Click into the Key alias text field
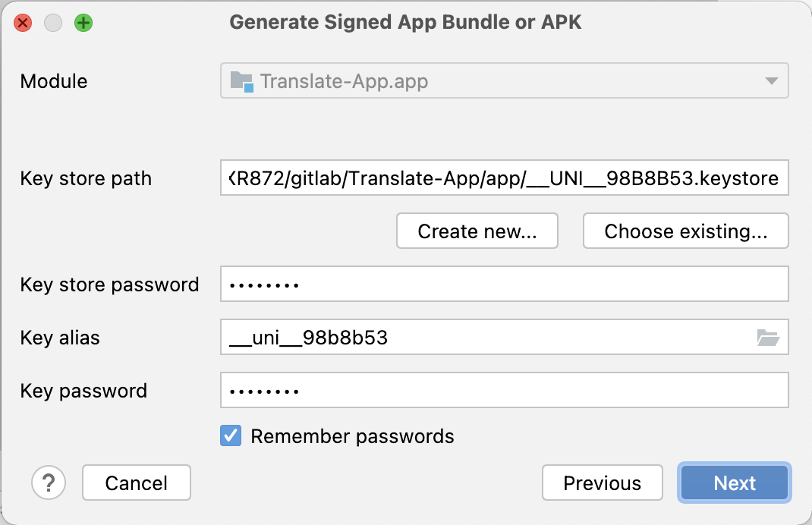812x525 pixels. tap(486, 337)
